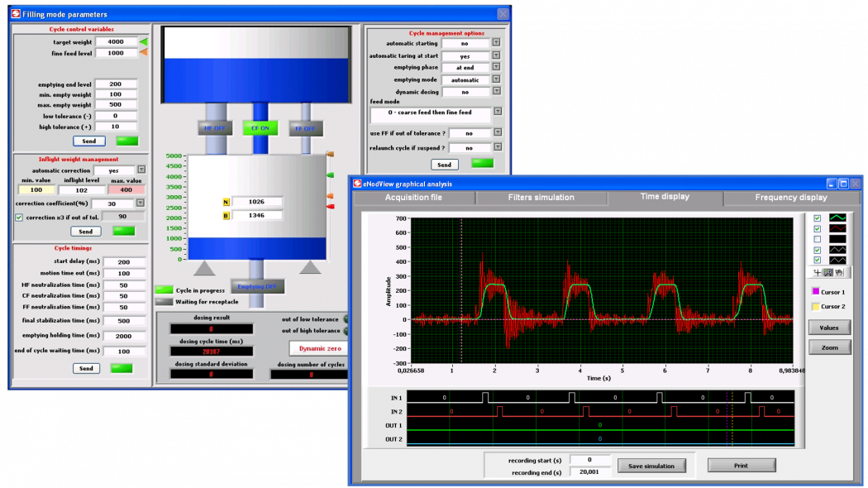868x488 pixels.
Task: Activate the zoom magnifier tool in graph toolbar
Action: [830, 272]
